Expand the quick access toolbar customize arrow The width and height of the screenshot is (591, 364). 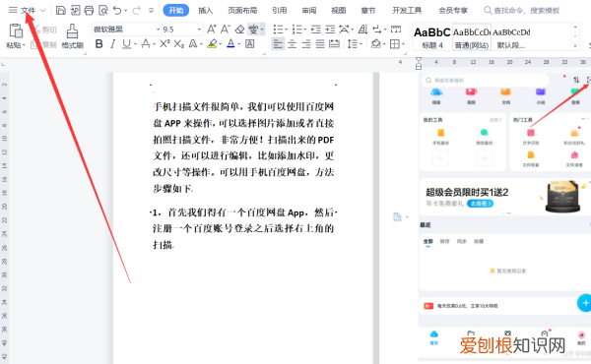click(151, 11)
